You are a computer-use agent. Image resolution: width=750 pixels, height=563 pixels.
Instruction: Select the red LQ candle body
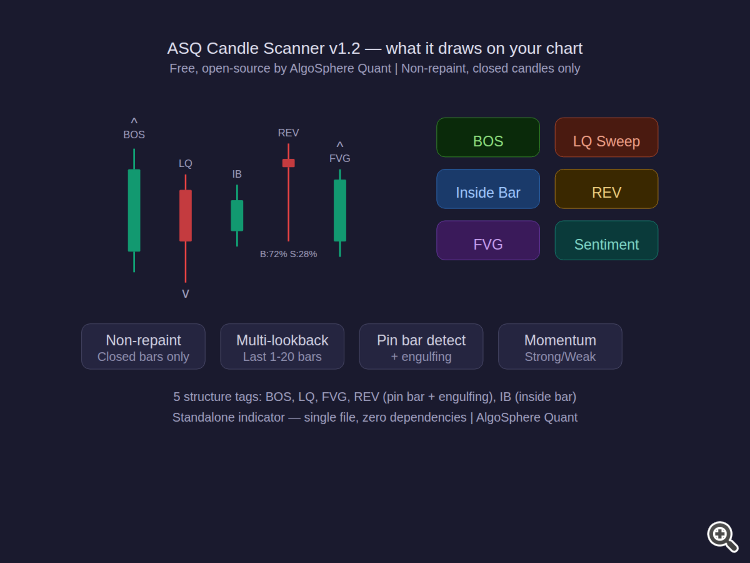(185, 215)
